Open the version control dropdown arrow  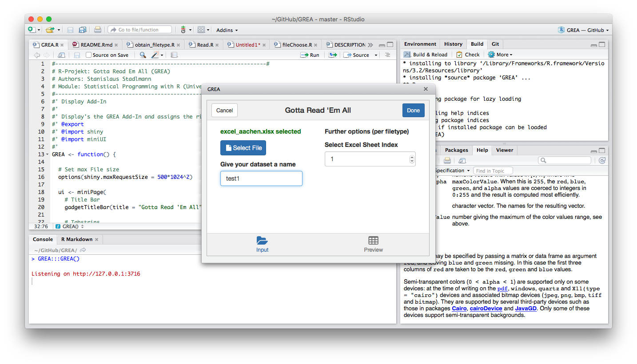191,30
